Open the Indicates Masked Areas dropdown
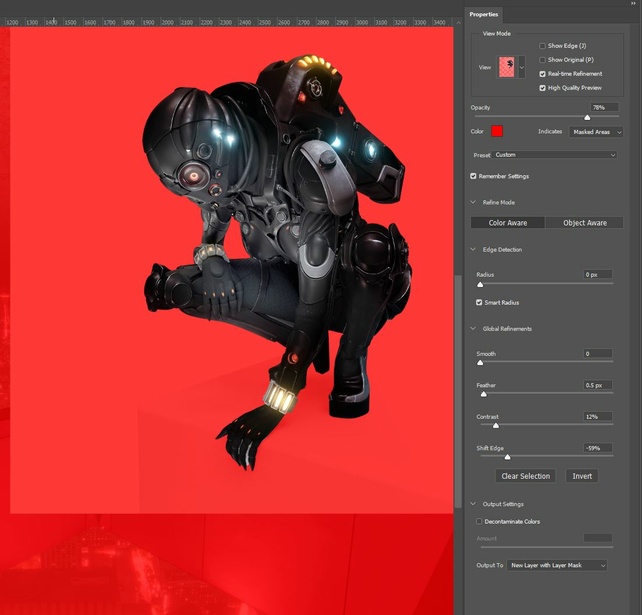642x615 pixels. click(596, 132)
